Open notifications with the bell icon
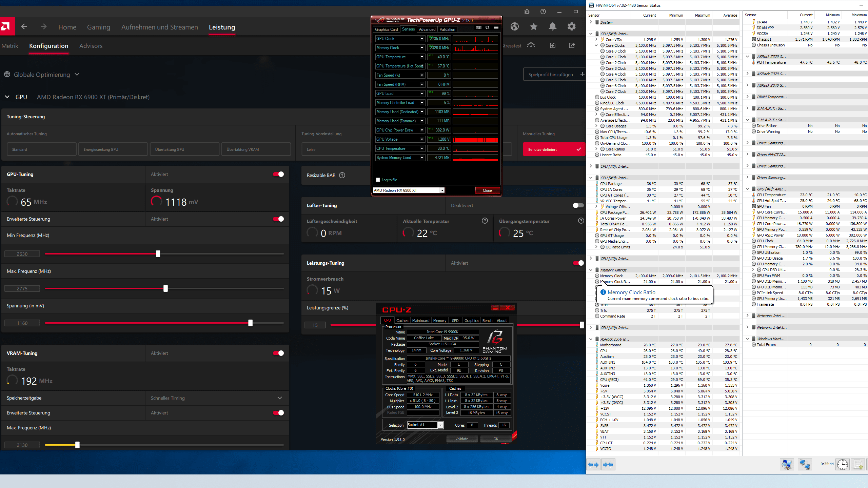Viewport: 868px width, 488px height. tap(553, 26)
